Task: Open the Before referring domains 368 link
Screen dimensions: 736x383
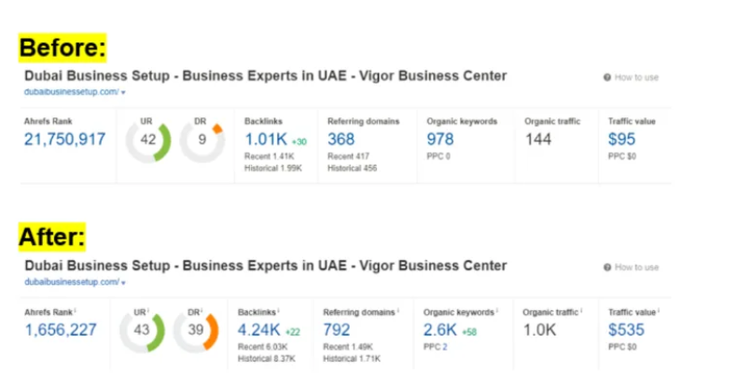Action: [x=341, y=139]
